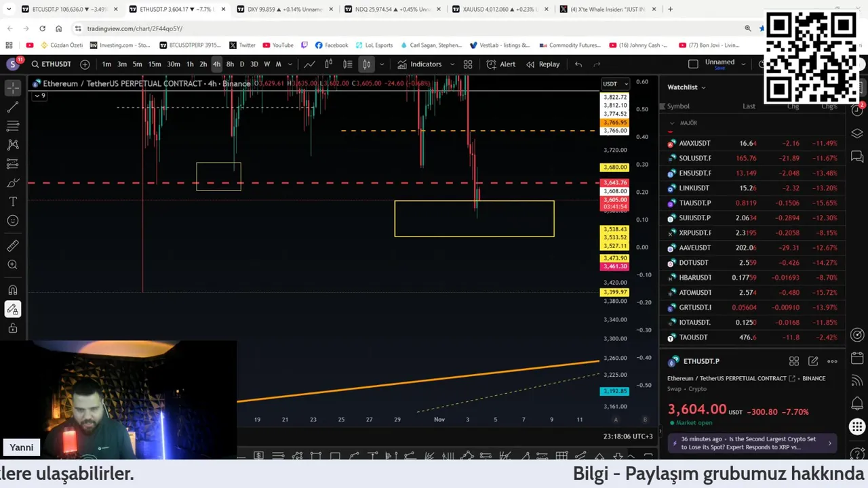Screen dimensions: 868x488
Task: Reload the page in the browser
Action: pyautogui.click(x=42, y=28)
